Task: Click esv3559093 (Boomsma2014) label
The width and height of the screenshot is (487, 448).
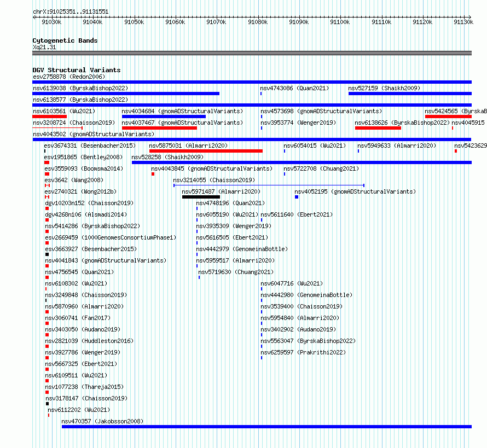Action: pos(84,168)
